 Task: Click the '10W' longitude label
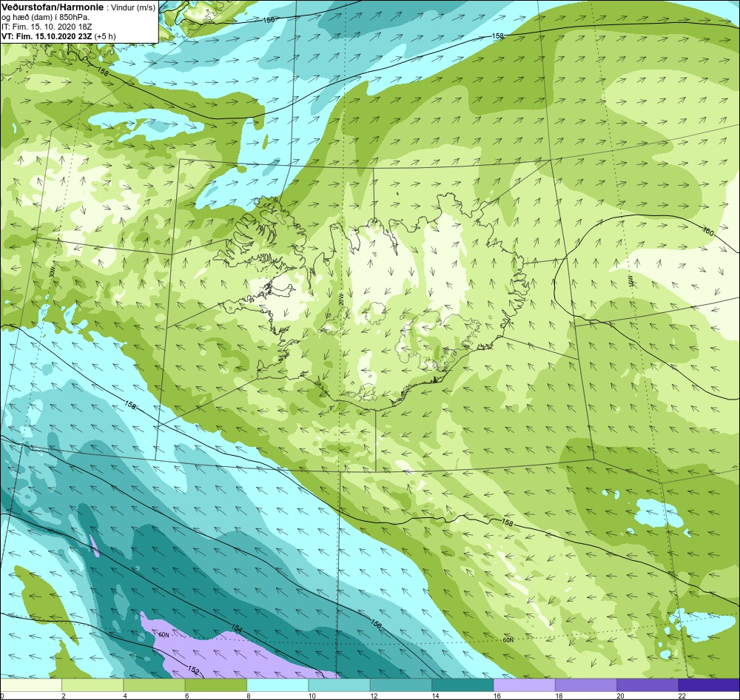click(x=630, y=280)
